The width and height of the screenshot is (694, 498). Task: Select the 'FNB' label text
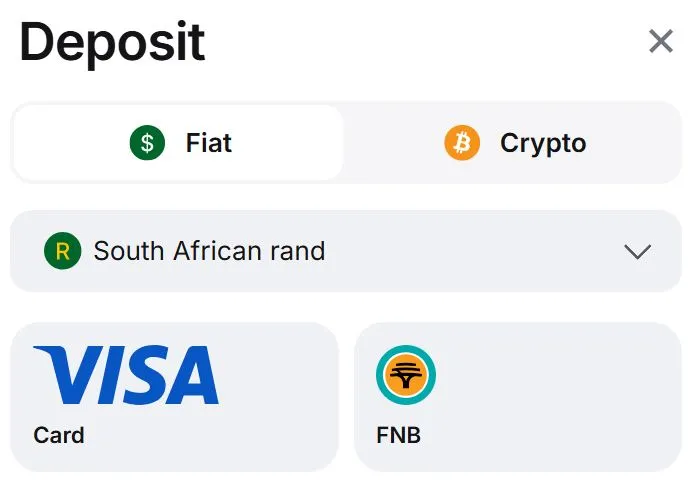click(398, 435)
